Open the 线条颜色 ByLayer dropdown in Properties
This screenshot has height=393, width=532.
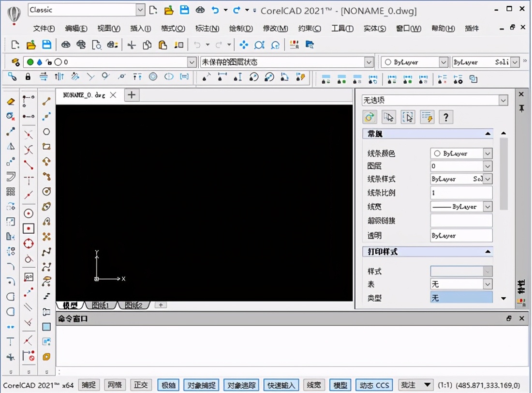click(x=487, y=153)
